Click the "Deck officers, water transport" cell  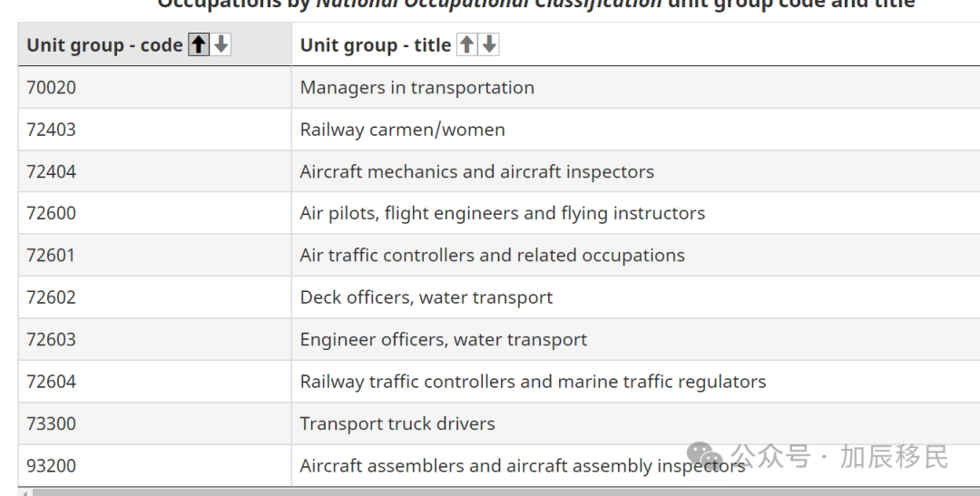tap(426, 297)
